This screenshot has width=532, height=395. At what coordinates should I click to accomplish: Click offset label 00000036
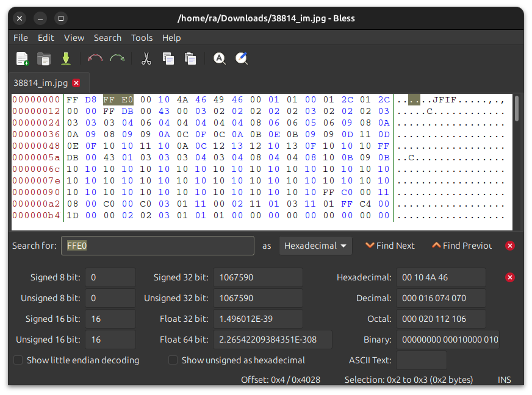37,134
